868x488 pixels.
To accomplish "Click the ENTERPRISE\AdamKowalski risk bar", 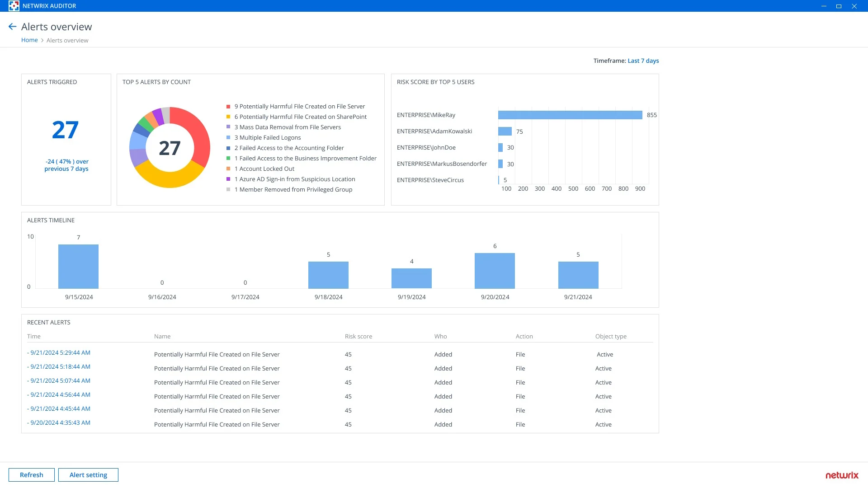I will pyautogui.click(x=505, y=131).
